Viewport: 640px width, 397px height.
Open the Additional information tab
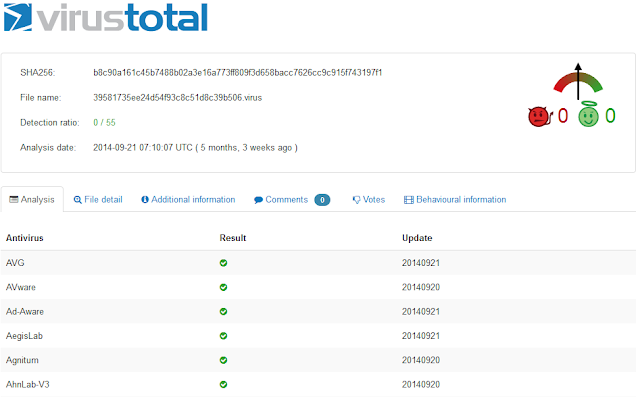[x=188, y=200]
